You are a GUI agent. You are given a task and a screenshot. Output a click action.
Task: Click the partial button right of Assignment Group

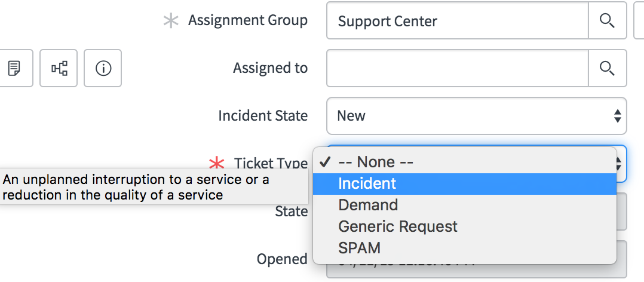tap(639, 20)
